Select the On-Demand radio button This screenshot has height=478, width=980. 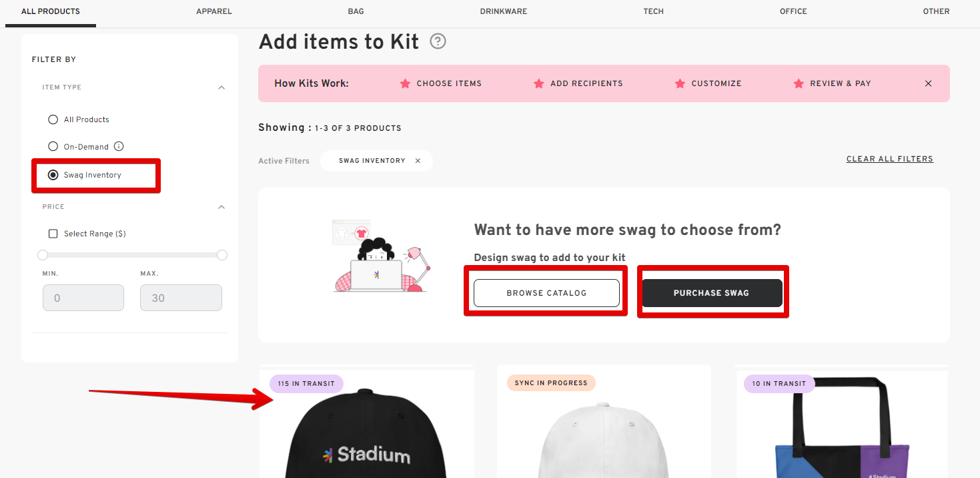(x=53, y=146)
